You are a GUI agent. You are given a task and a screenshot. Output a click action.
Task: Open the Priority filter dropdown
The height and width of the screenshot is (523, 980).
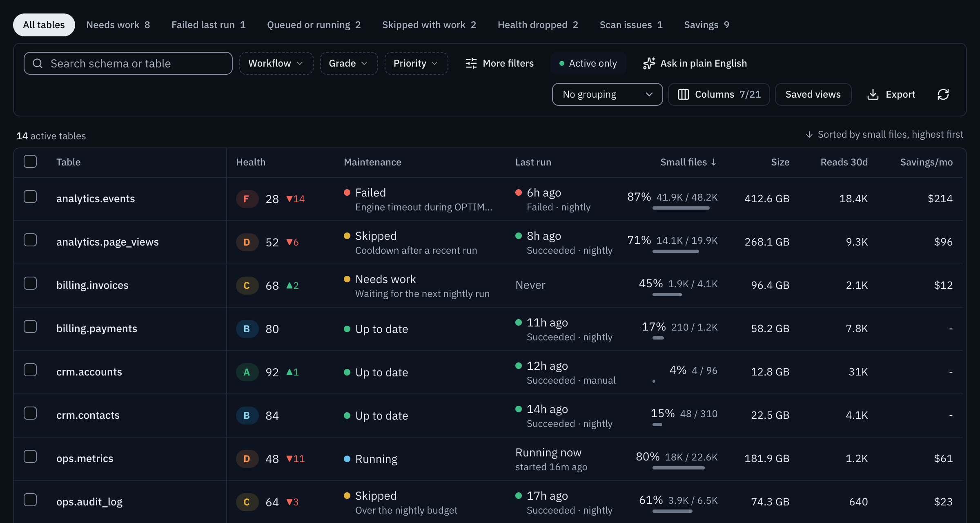pos(416,63)
